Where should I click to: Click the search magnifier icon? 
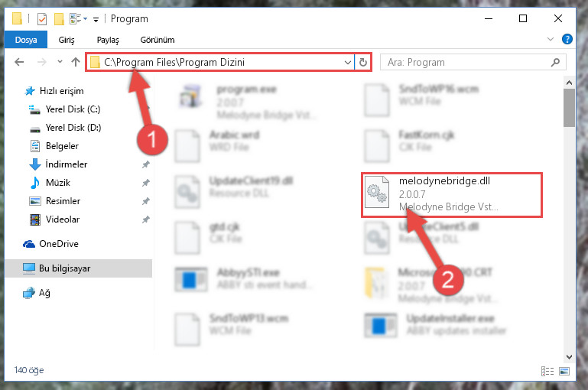[x=555, y=62]
